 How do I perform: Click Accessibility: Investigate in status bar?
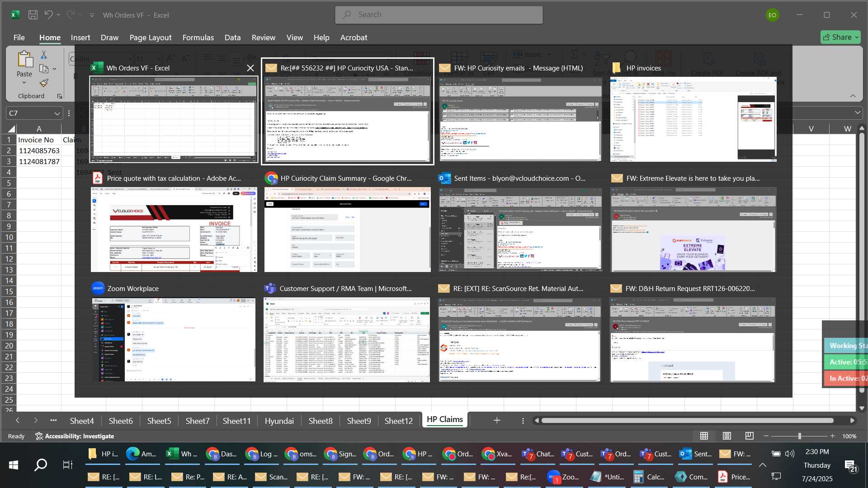[x=75, y=436]
